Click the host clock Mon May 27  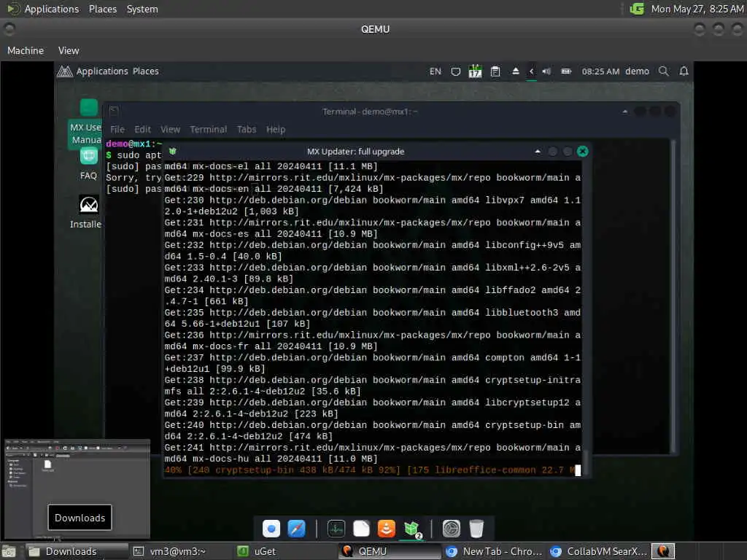697,9
